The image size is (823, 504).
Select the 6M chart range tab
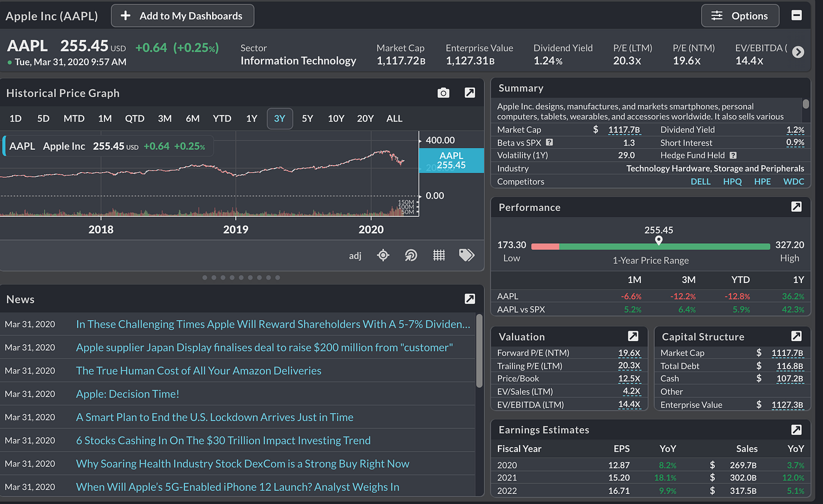click(193, 119)
